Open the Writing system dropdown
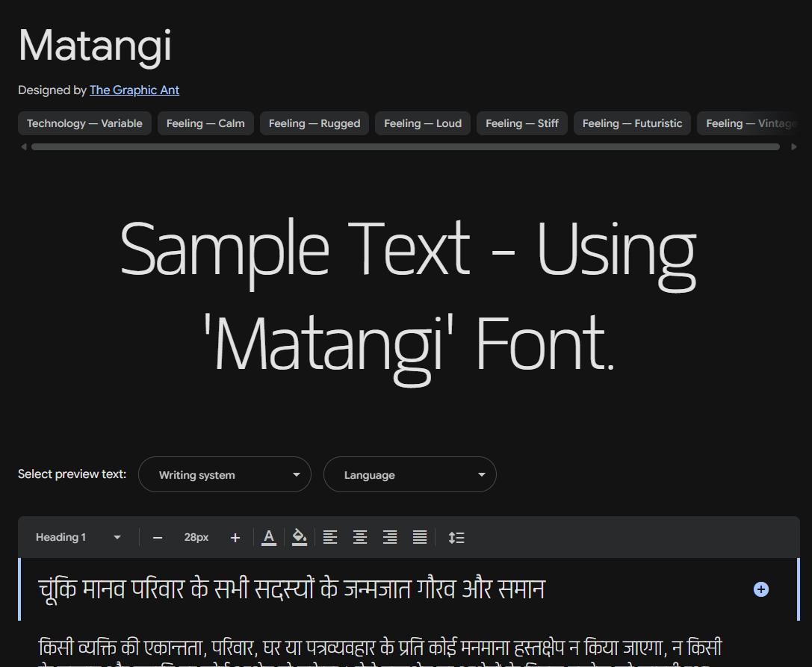The image size is (812, 667). pos(225,474)
